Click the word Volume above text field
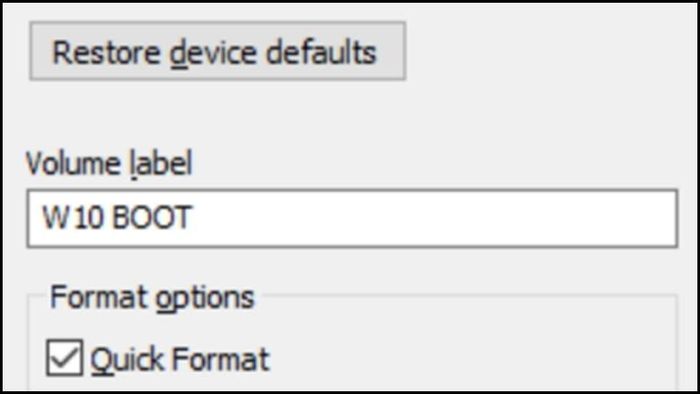700x394 pixels. [73, 164]
